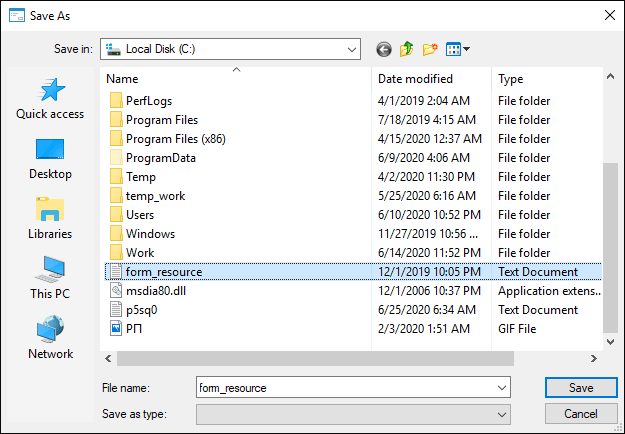Open Libraries in sidebar
The width and height of the screenshot is (625, 434).
click(x=50, y=220)
